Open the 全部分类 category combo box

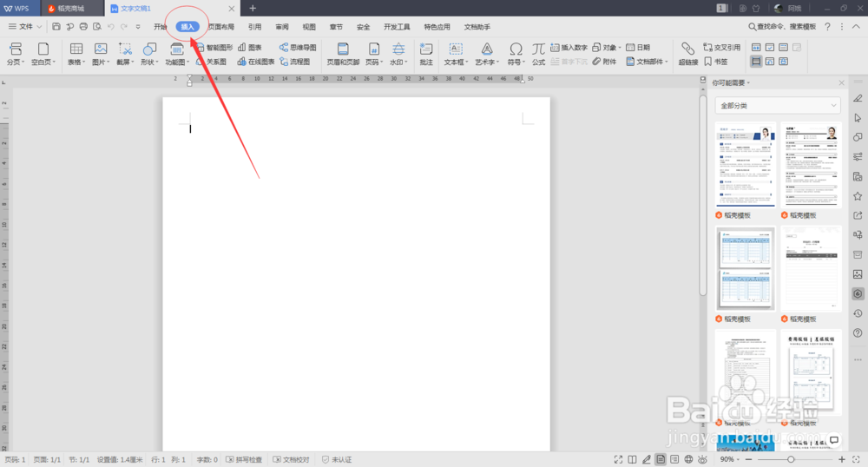tap(778, 105)
